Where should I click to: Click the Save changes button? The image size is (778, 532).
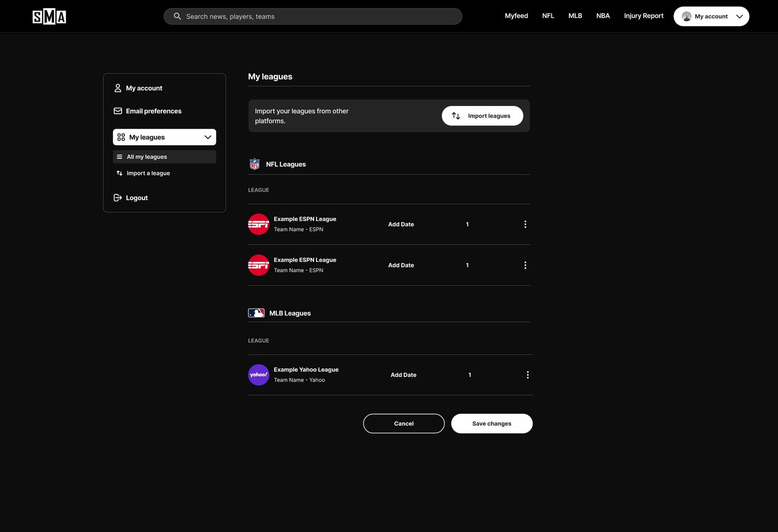492,423
